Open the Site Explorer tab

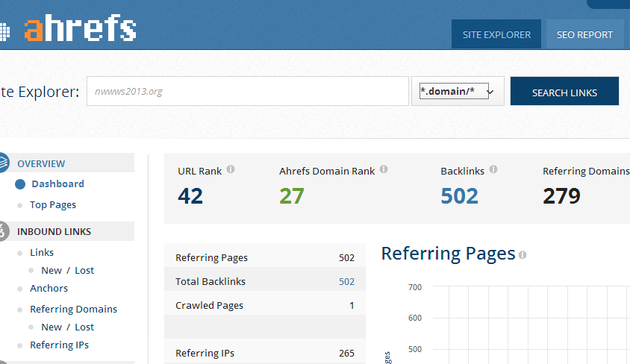[496, 34]
